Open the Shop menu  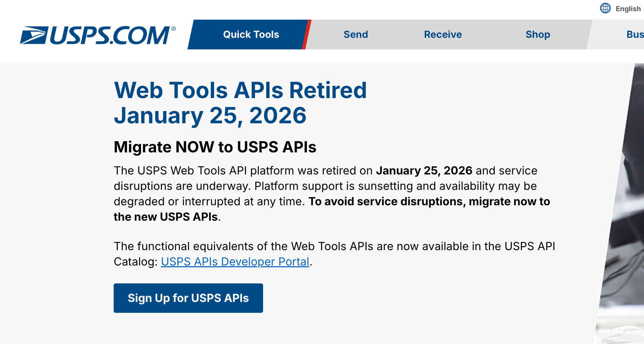(x=538, y=34)
